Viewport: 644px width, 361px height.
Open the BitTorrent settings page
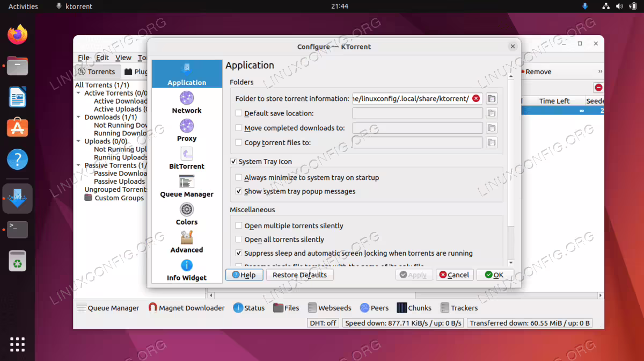click(187, 158)
